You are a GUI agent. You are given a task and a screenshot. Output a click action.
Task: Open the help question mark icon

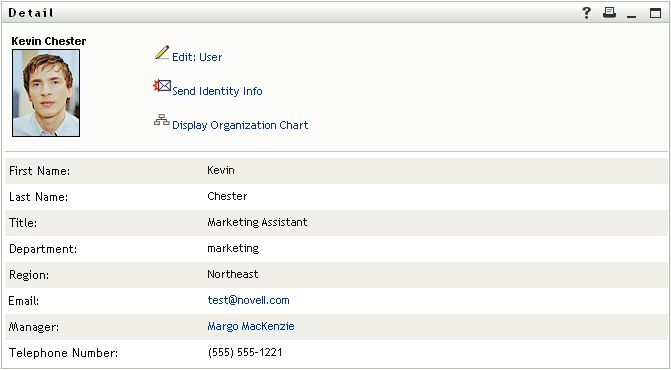click(586, 13)
